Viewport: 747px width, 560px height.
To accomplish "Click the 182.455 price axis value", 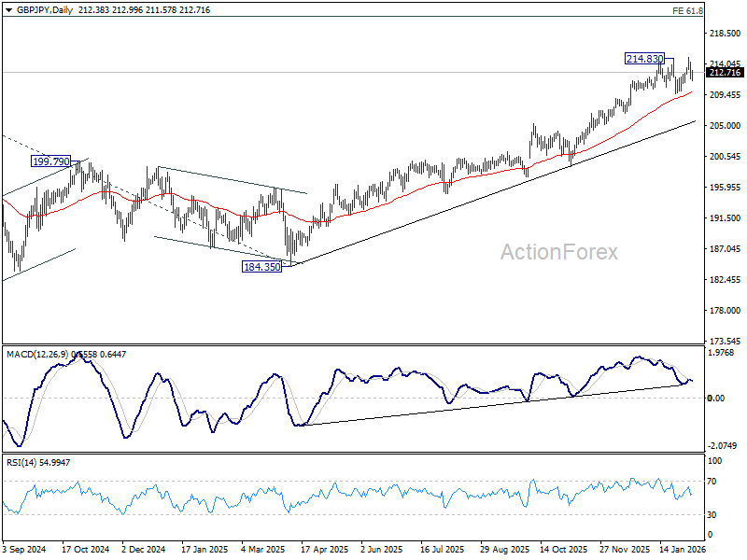I will pos(726,279).
